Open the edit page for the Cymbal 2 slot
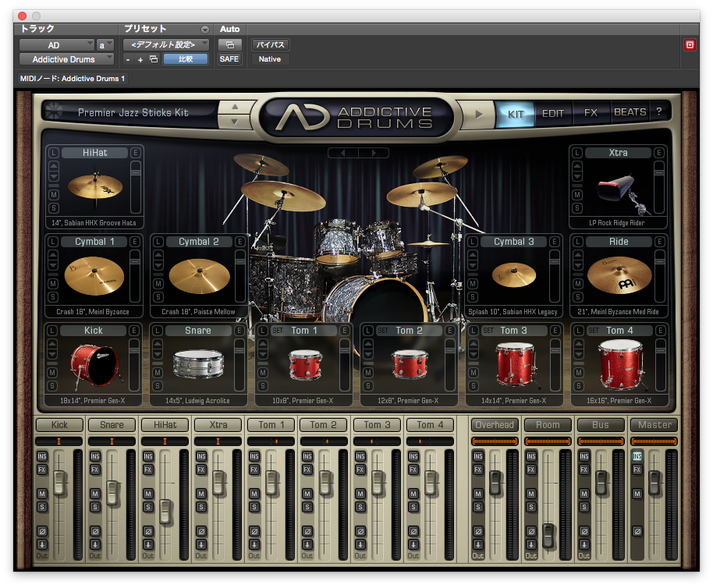Image resolution: width=713 pixels, height=588 pixels. coord(239,242)
